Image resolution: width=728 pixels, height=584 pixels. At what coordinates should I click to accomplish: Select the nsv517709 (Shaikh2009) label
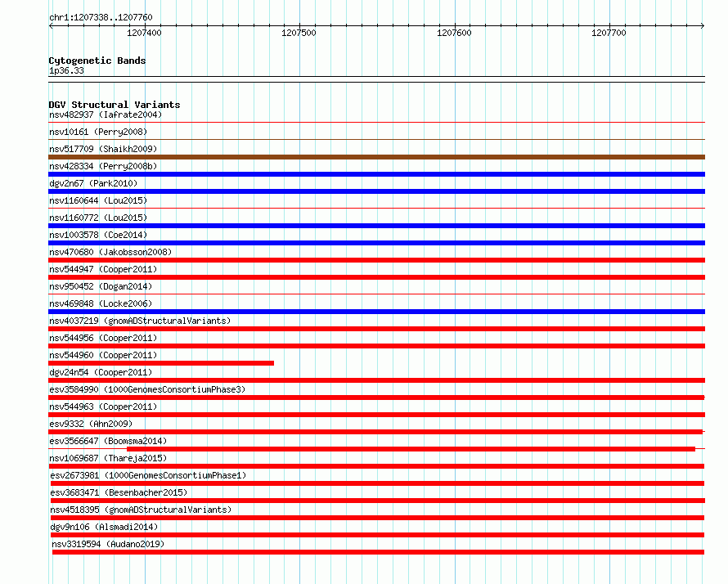[103, 149]
